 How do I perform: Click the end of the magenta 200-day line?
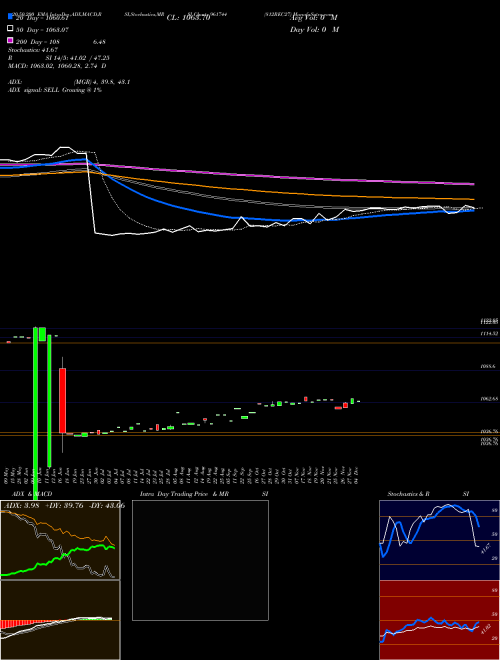(x=473, y=184)
